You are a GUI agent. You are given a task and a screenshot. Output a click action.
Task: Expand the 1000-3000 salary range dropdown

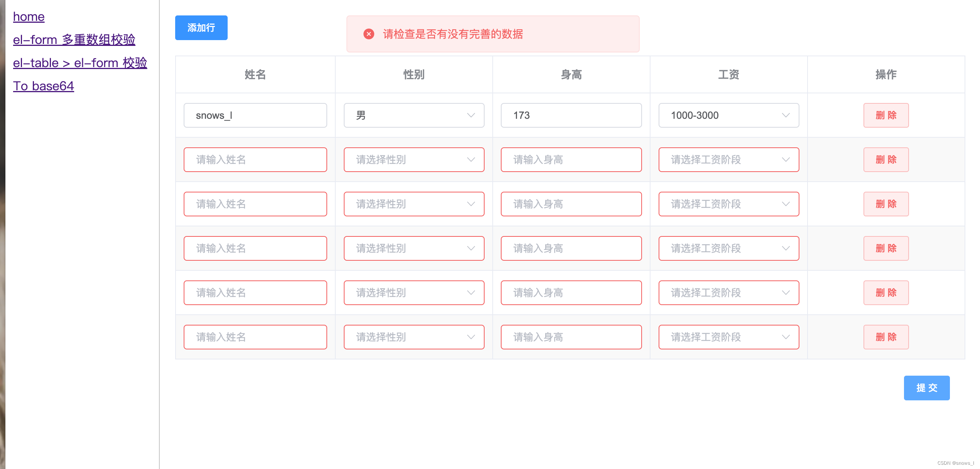728,115
